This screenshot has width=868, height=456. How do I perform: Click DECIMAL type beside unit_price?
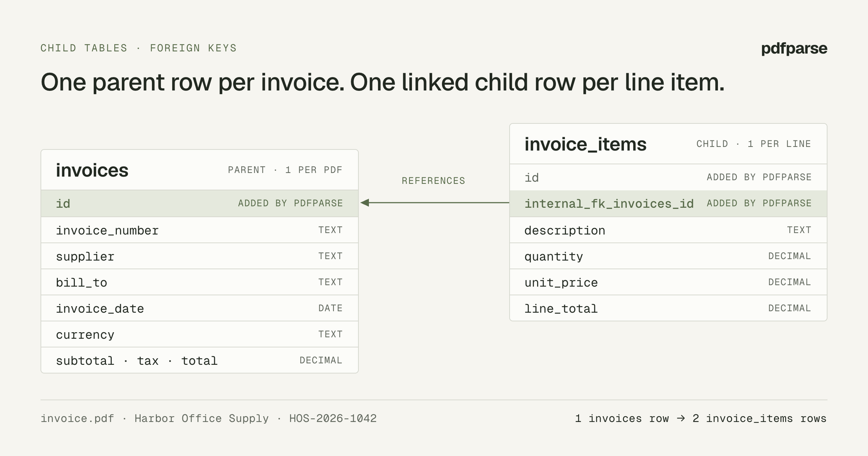click(790, 282)
